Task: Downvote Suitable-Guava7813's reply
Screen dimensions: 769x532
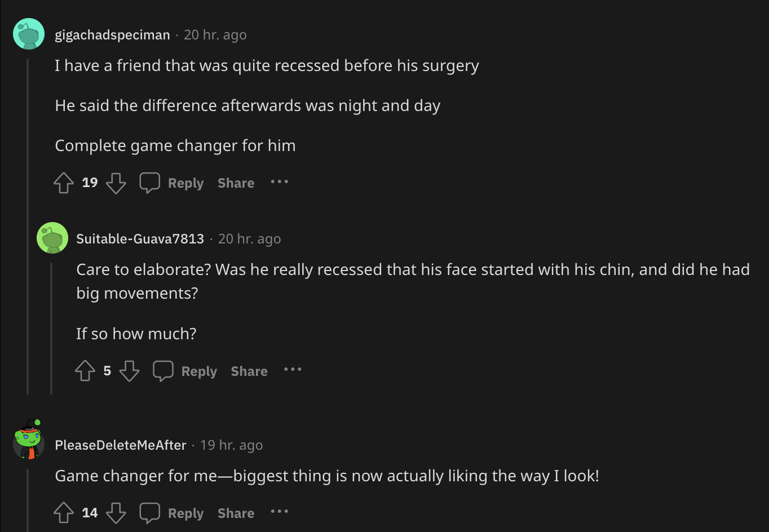Action: coord(129,371)
